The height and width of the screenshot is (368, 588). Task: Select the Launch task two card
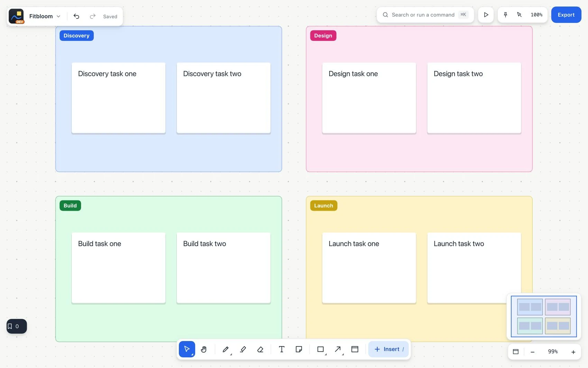pos(474,268)
